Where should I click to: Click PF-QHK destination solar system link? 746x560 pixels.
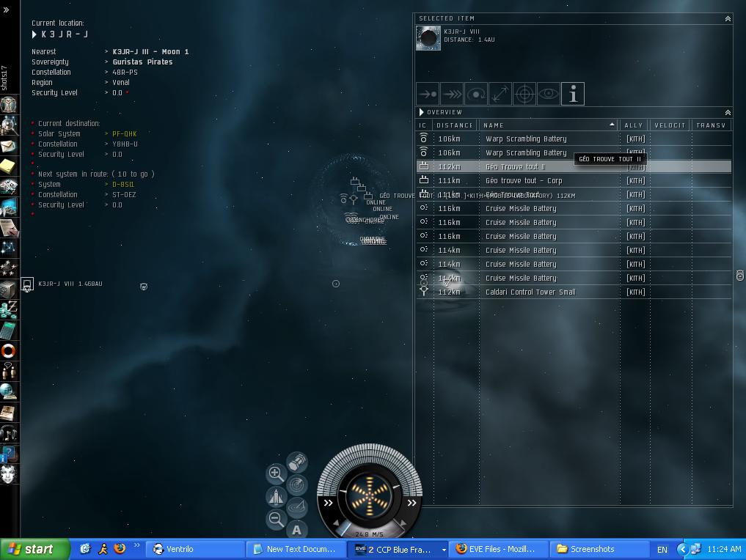[x=124, y=134]
